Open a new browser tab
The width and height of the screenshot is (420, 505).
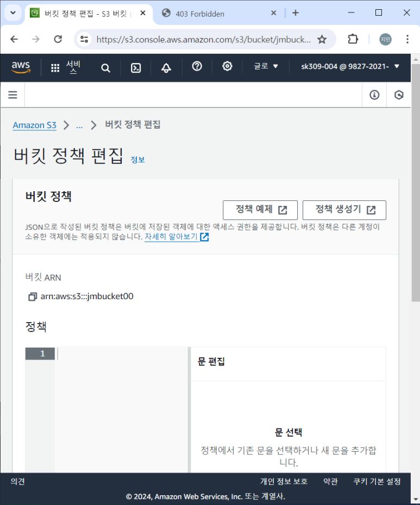pyautogui.click(x=295, y=13)
